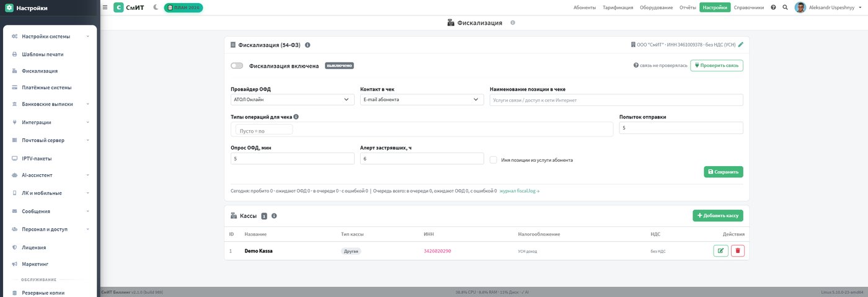This screenshot has height=297, width=868.
Task: Click the Попыток отправки field
Action: click(681, 128)
